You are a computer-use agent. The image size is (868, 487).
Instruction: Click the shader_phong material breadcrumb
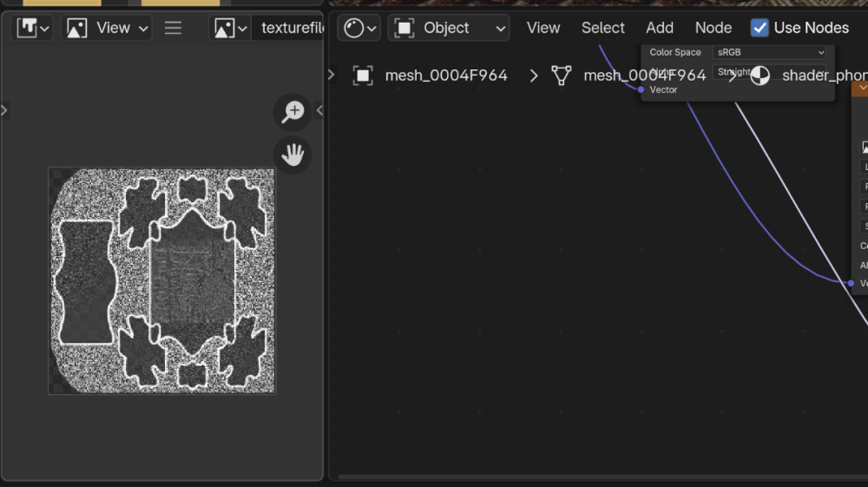pos(825,76)
